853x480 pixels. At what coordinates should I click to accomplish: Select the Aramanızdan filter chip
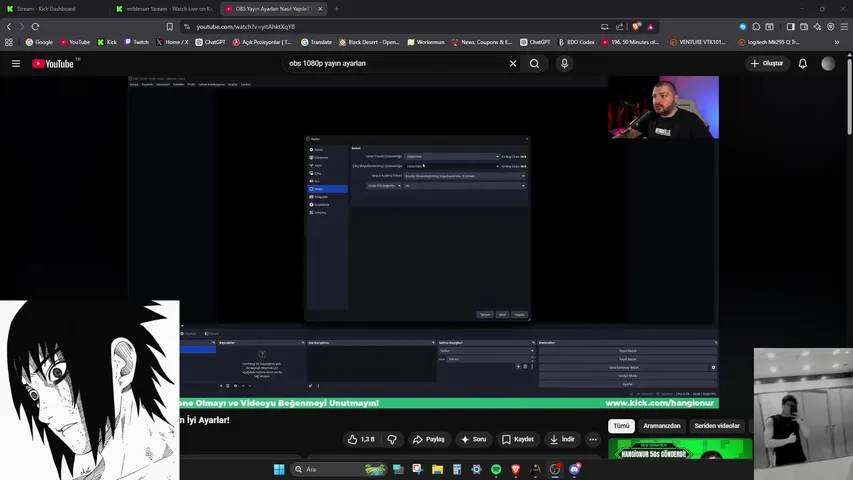click(x=662, y=426)
